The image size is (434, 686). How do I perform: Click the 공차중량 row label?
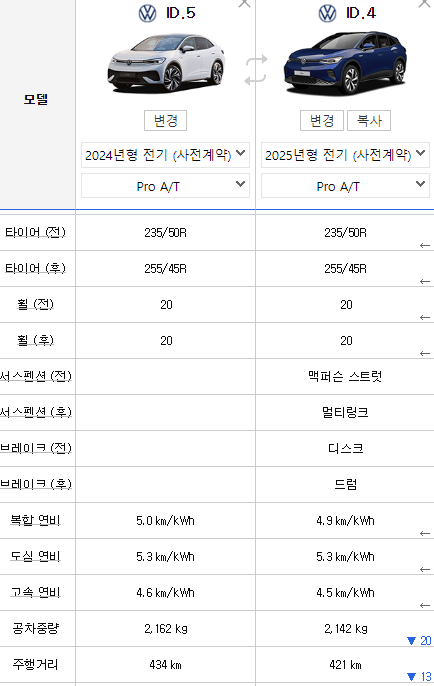point(35,628)
